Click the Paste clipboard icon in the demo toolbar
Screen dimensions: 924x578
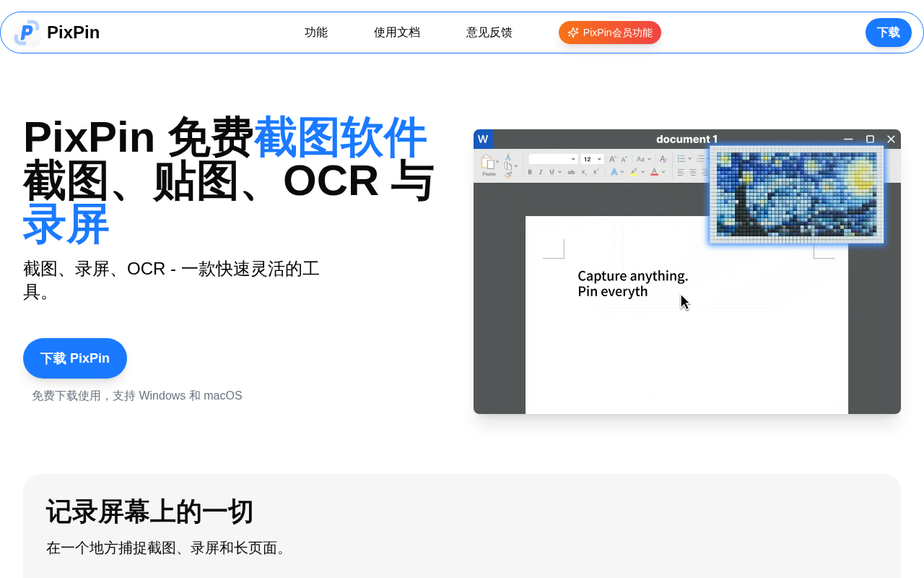click(488, 163)
